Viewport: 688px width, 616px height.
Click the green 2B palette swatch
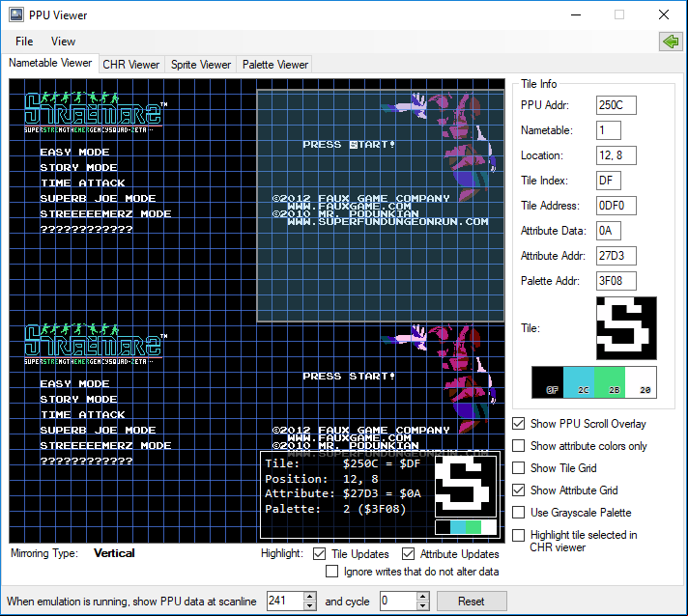pos(610,382)
